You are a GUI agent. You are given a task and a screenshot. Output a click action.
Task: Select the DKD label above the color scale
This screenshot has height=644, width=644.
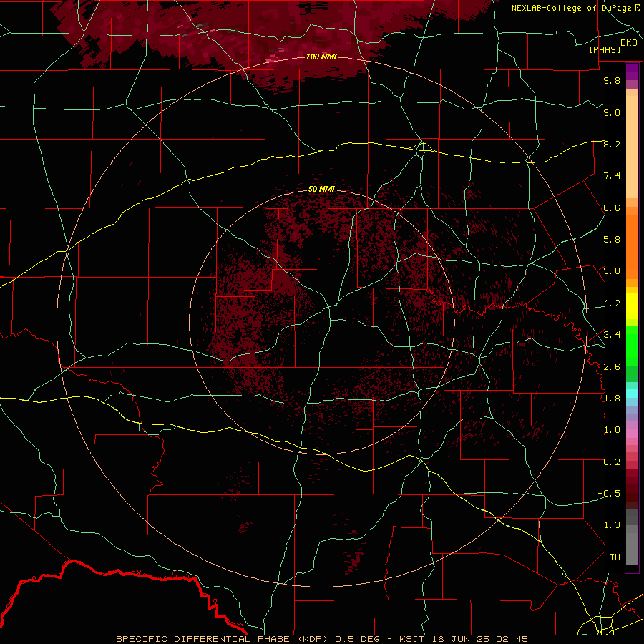point(629,43)
